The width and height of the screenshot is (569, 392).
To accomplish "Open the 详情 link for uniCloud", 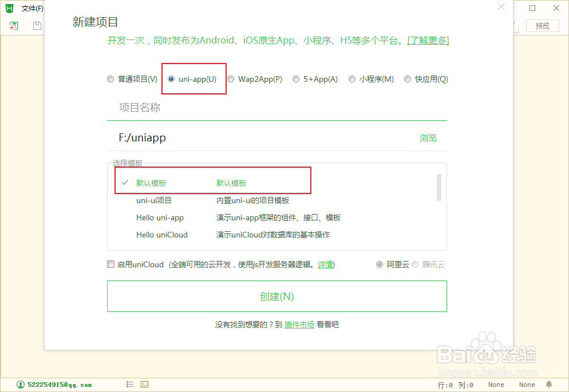I will [325, 264].
